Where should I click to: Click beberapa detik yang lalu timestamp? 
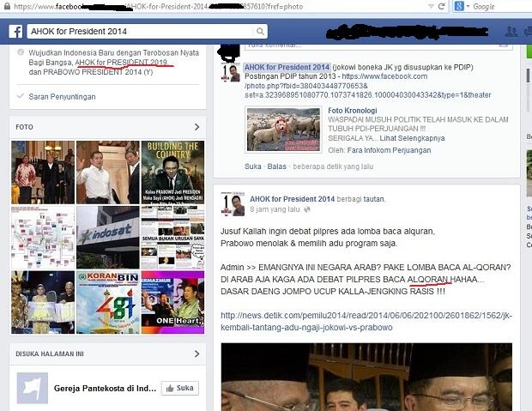333,166
